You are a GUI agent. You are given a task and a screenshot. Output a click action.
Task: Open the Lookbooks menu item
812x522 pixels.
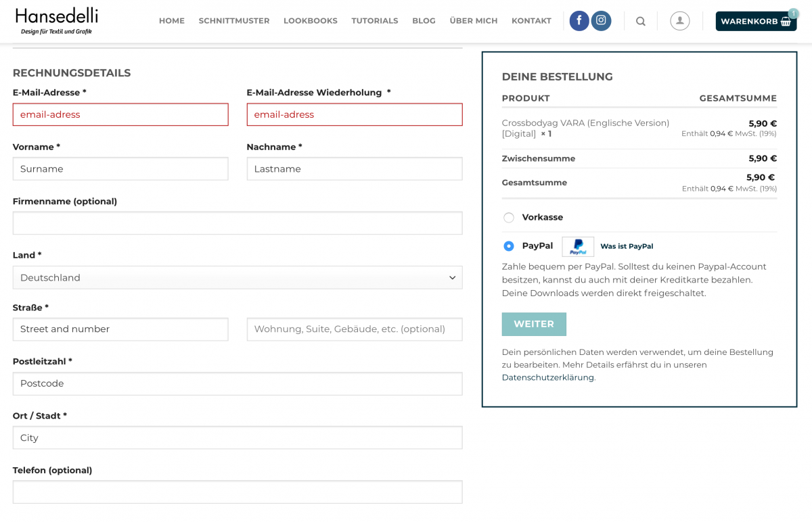pos(311,21)
